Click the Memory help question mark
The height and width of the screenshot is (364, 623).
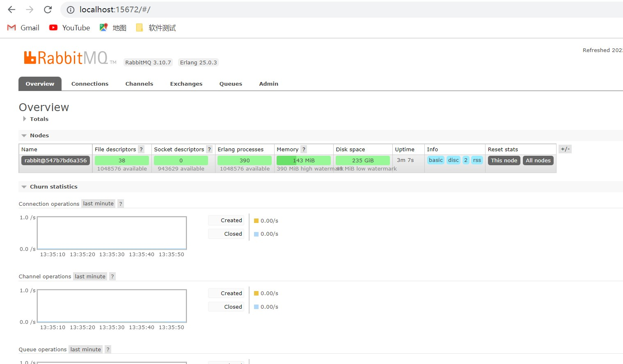tap(304, 149)
